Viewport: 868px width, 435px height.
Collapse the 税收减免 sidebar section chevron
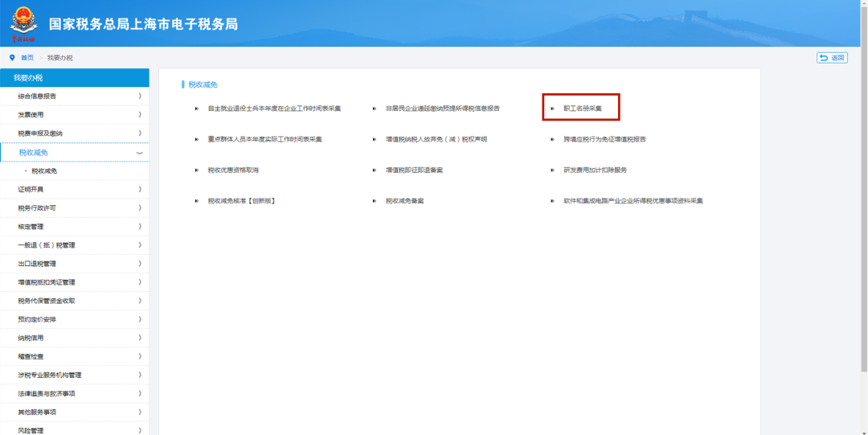140,153
